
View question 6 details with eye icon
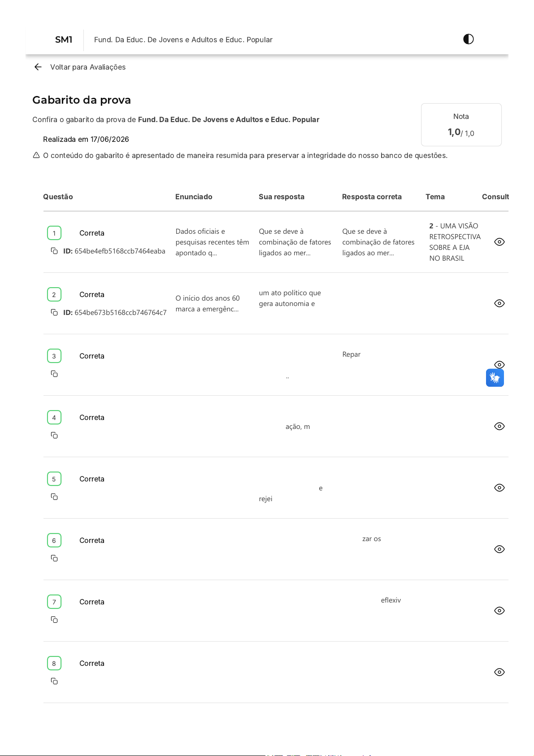click(499, 549)
